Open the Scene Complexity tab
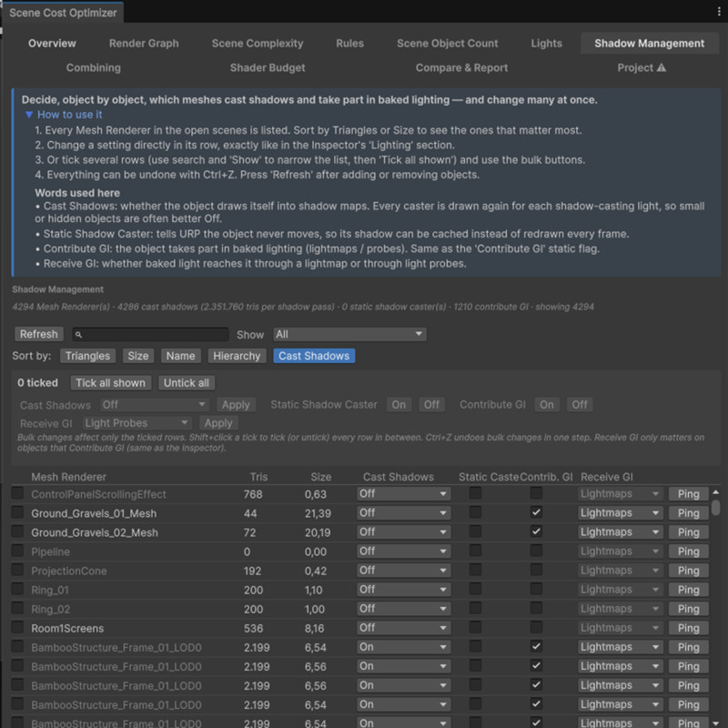 258,43
